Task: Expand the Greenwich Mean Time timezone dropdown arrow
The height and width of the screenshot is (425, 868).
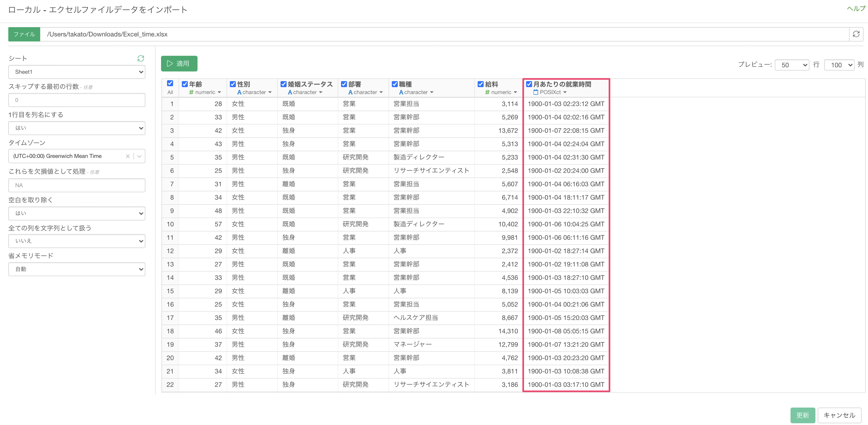Action: [x=140, y=156]
